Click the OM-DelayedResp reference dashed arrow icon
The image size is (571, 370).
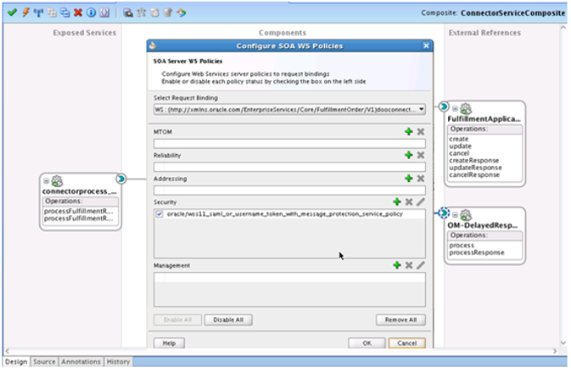coord(444,213)
